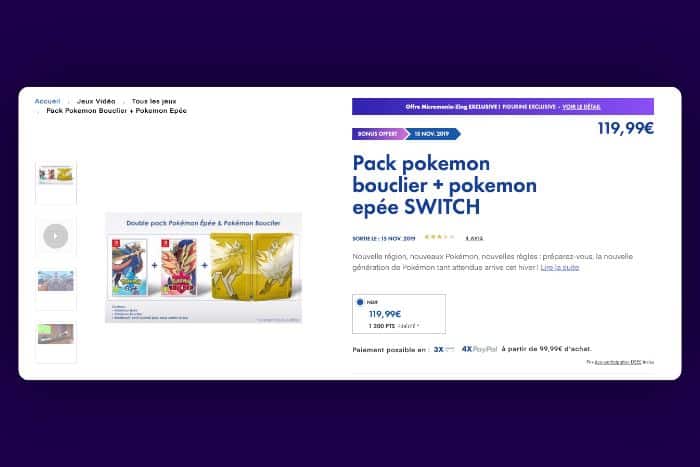Open Tous les jeux breadcrumb
The height and width of the screenshot is (467, 700).
(x=154, y=101)
